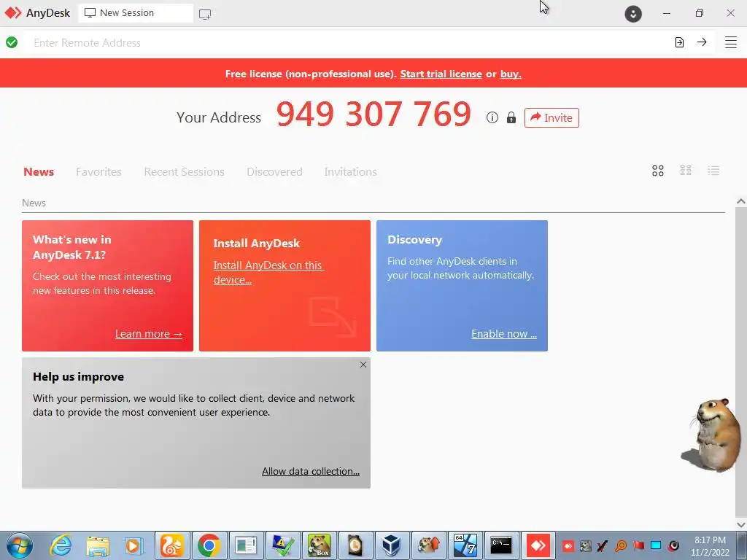Click the connect arrow icon

tap(702, 42)
